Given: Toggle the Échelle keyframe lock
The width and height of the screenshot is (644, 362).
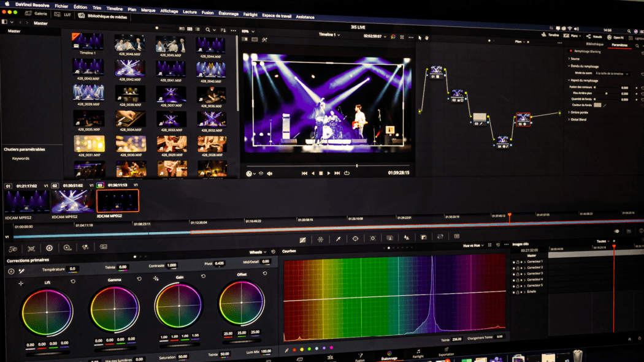Looking at the screenshot, I should [518, 292].
